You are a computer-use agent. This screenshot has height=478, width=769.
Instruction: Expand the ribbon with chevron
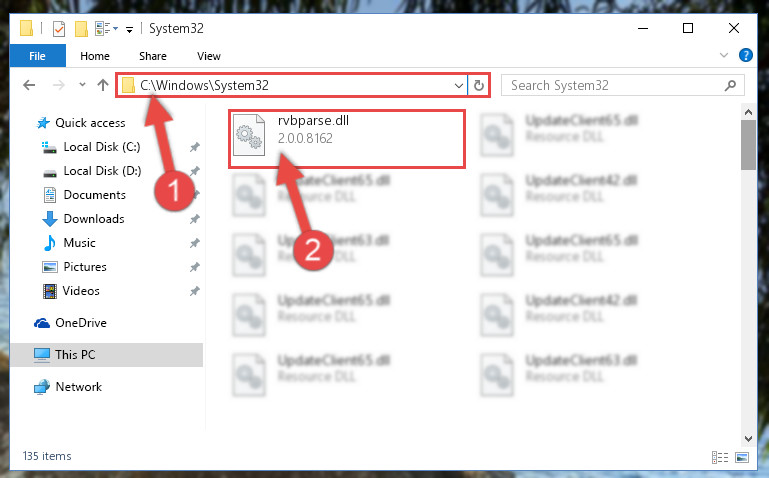723,55
